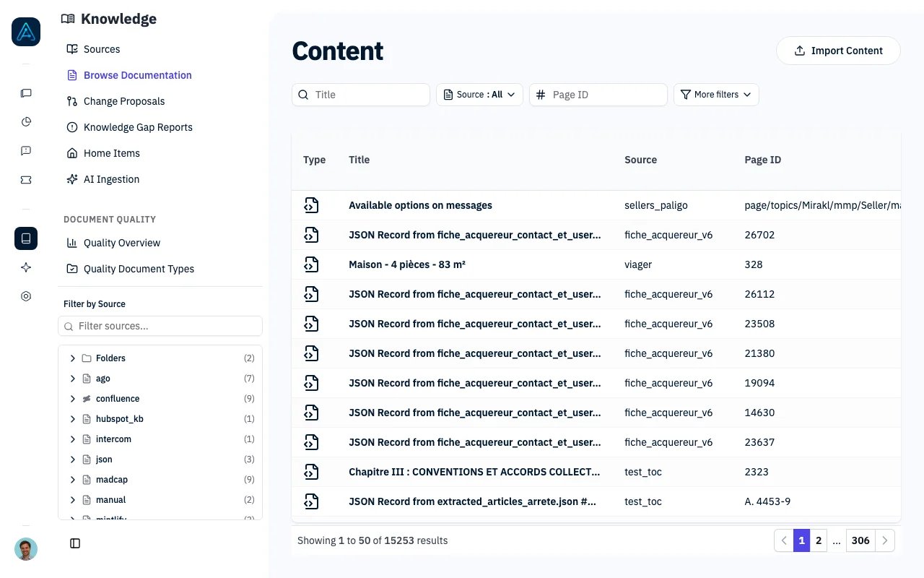Expand the confluence source node
Image resolution: width=924 pixels, height=578 pixels.
[x=73, y=399]
